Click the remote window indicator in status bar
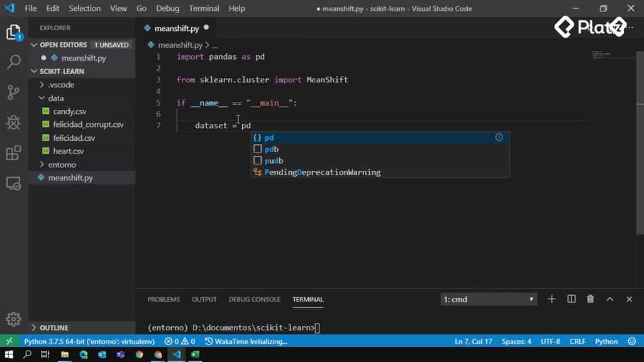 pos(9,341)
